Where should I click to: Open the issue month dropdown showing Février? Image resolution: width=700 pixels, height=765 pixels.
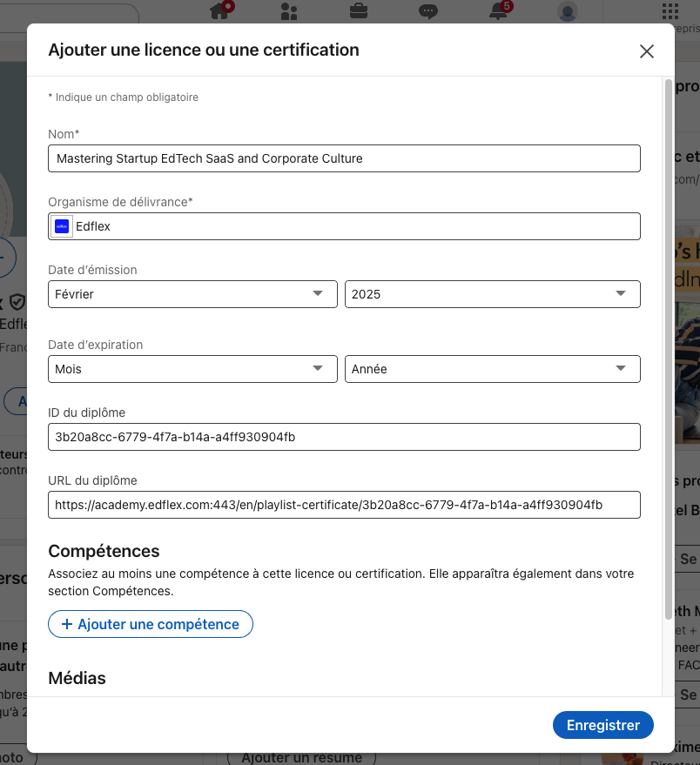[192, 294]
